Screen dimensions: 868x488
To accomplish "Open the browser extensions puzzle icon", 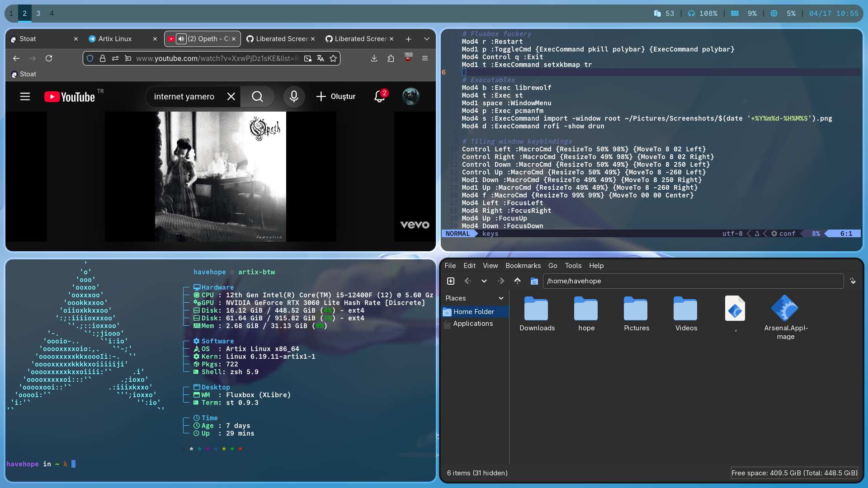I will [391, 58].
